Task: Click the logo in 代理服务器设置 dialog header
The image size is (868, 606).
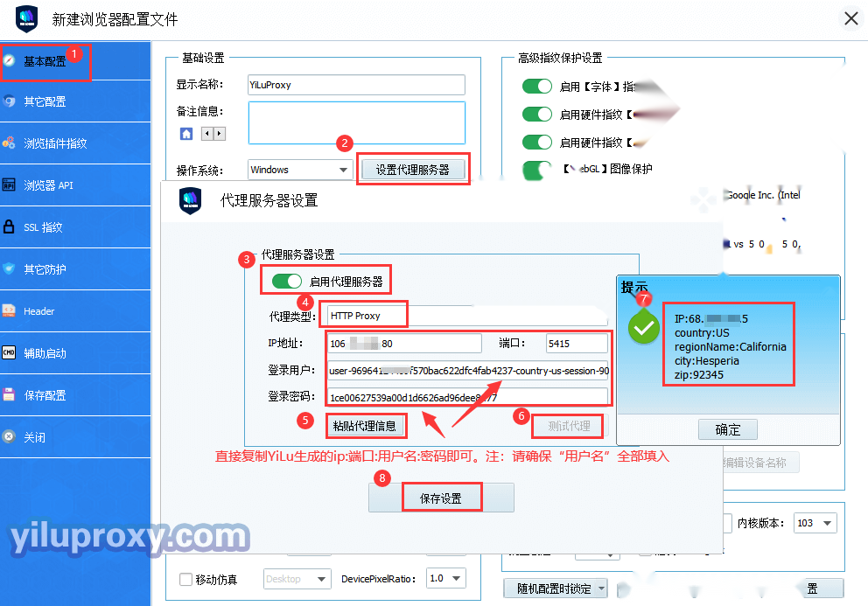Action: pyautogui.click(x=191, y=200)
